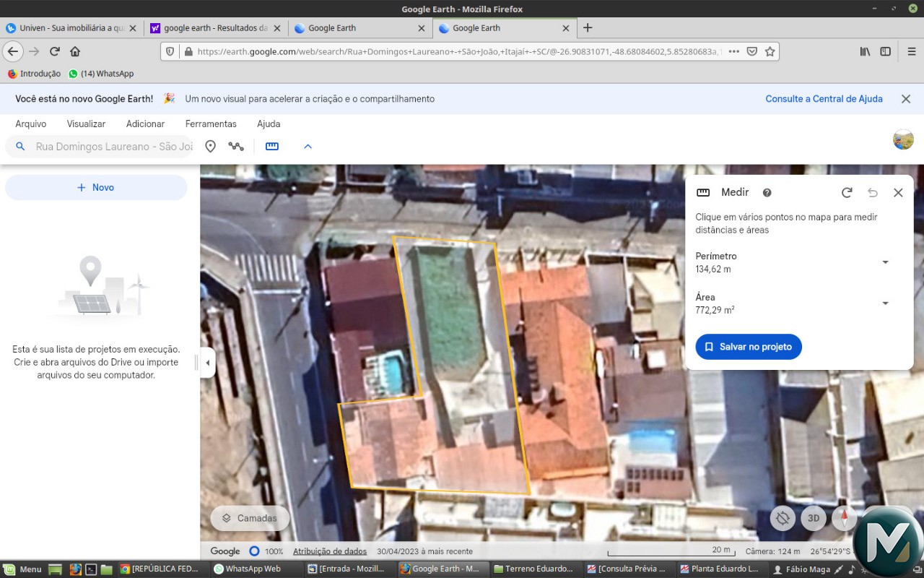Activate the ruler measure tool in toolbar
924x578 pixels.
point(272,147)
